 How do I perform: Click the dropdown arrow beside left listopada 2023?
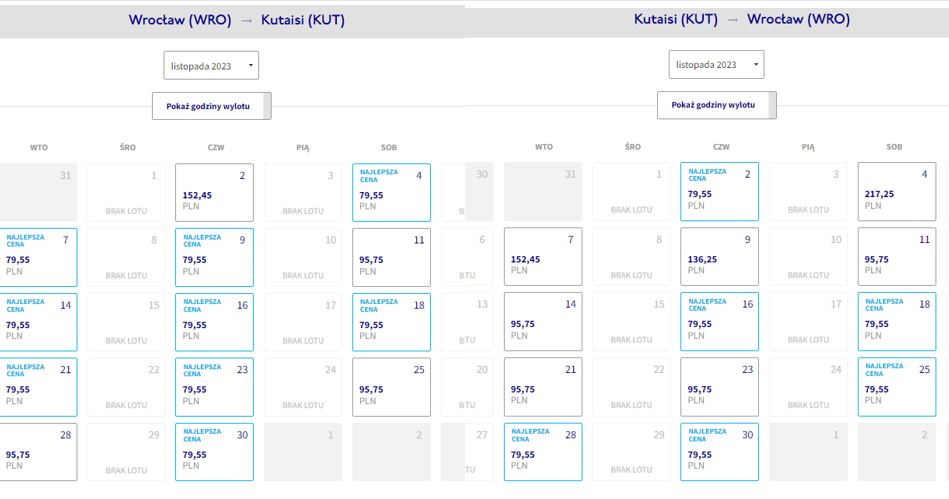click(251, 65)
